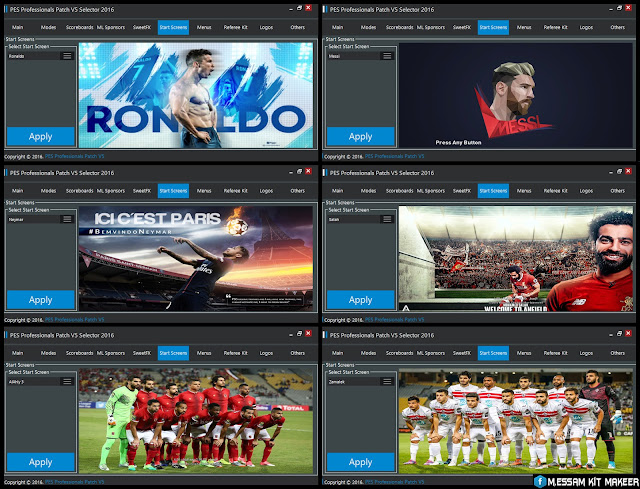Switch to Menus tab in Messi window
The image size is (640, 489).
[524, 27]
